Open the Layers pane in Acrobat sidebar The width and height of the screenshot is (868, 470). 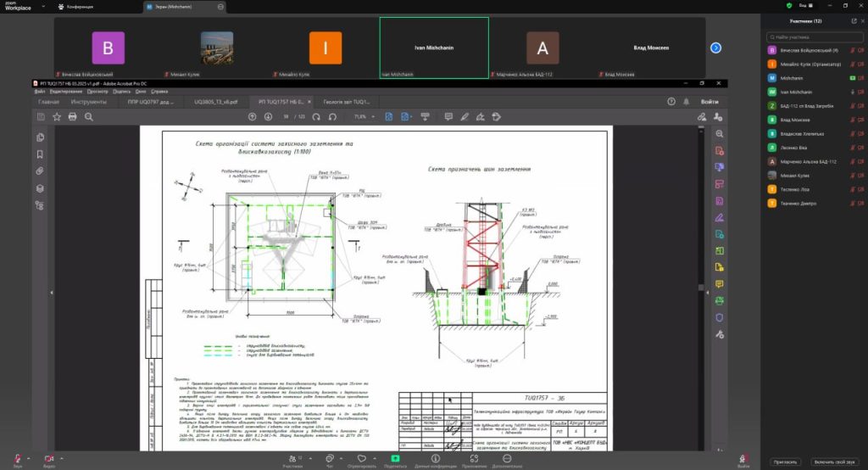[x=40, y=188]
